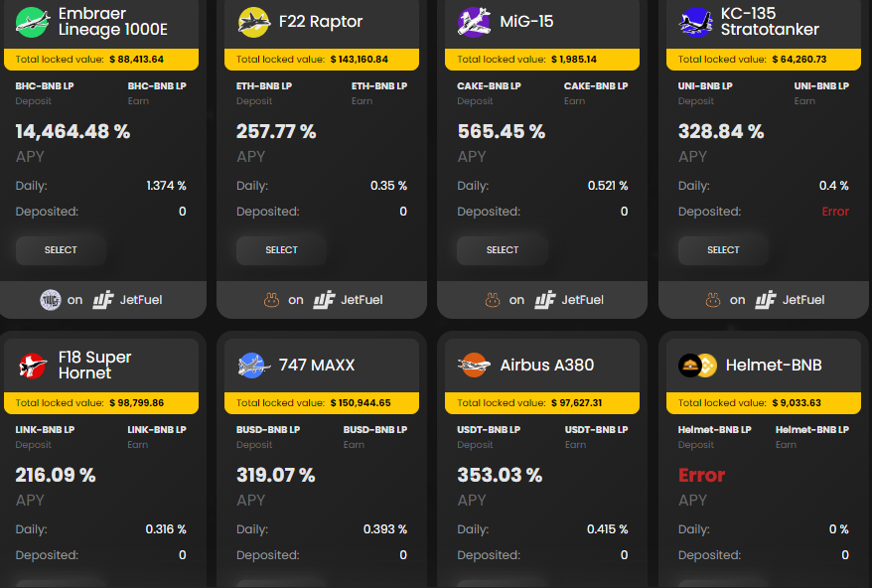Click the KC-135 Stratotanker blue plane icon
The height and width of the screenshot is (588, 872).
(x=695, y=22)
